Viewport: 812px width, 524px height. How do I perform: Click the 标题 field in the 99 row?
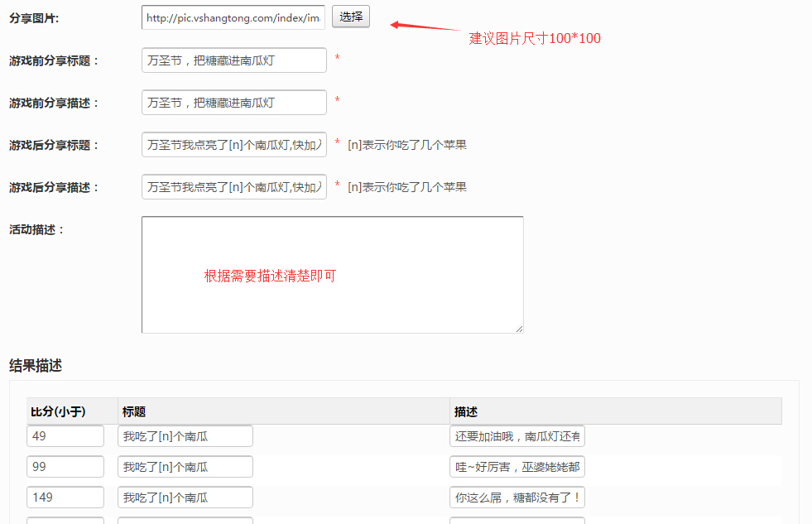click(x=185, y=467)
